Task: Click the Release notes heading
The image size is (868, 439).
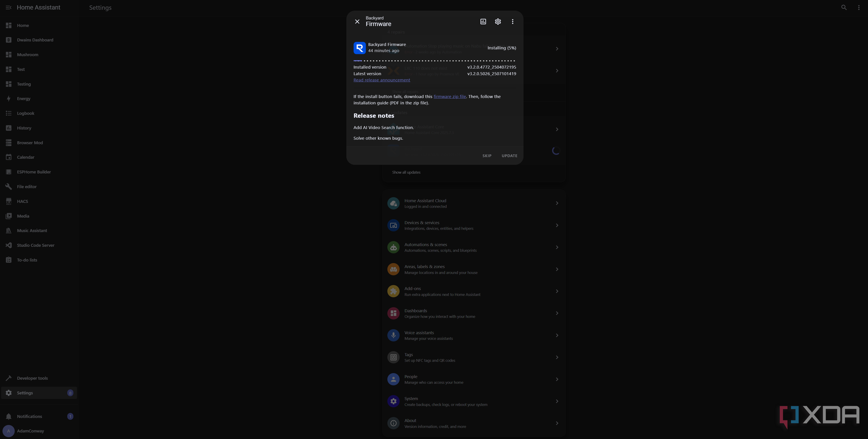Action: tap(374, 115)
